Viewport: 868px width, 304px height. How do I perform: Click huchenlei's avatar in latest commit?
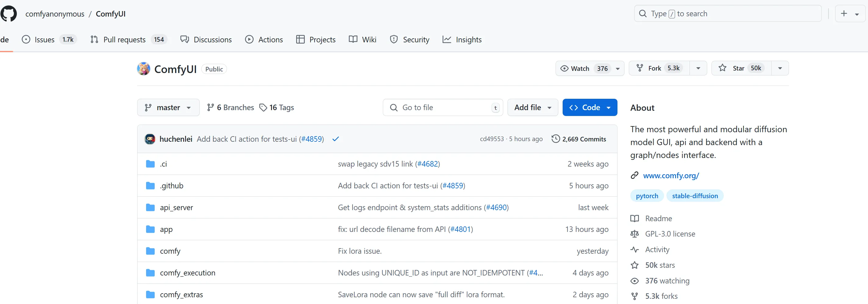pyautogui.click(x=149, y=139)
